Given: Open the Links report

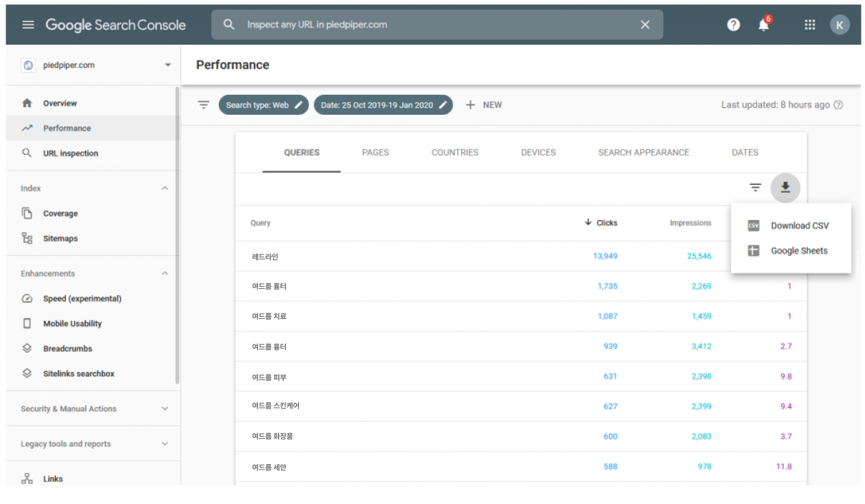Looking at the screenshot, I should (x=53, y=479).
